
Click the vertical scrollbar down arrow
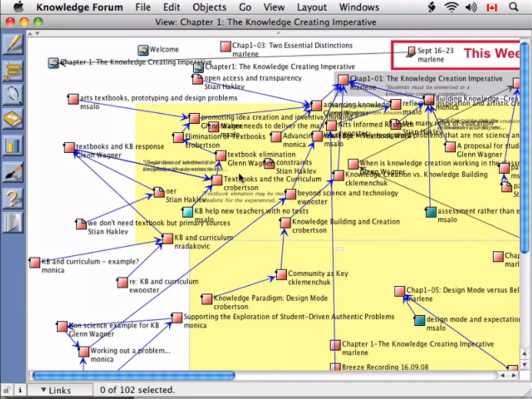pyautogui.click(x=524, y=365)
